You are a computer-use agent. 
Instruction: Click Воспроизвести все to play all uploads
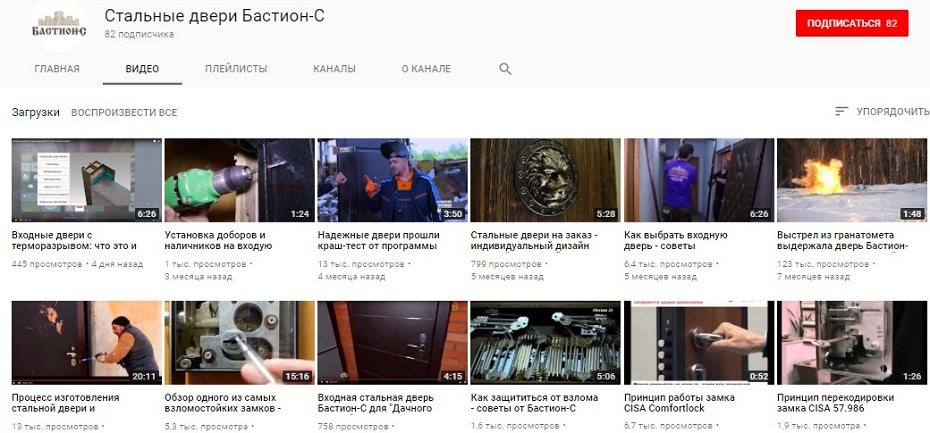click(124, 112)
